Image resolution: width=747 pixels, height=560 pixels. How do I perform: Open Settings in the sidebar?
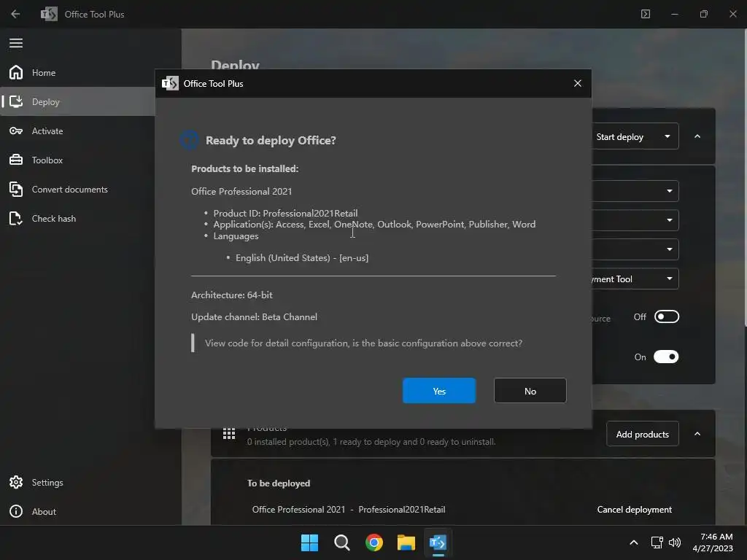(x=90, y=483)
